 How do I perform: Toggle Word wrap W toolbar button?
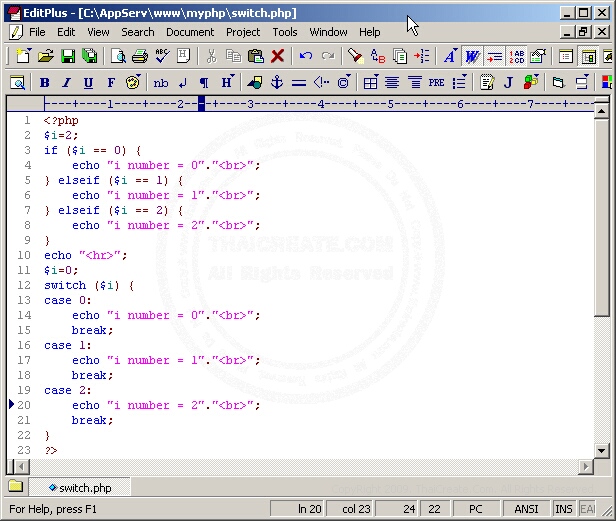click(x=472, y=57)
